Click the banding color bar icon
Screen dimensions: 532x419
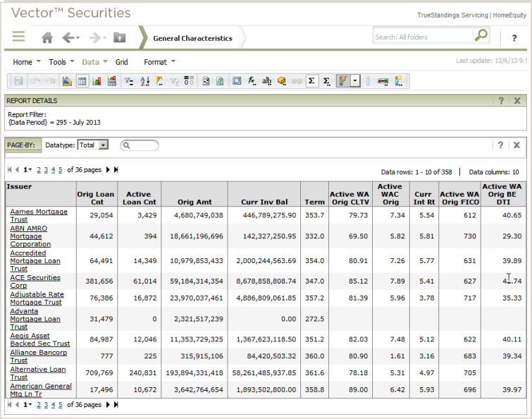pyautogui.click(x=383, y=81)
